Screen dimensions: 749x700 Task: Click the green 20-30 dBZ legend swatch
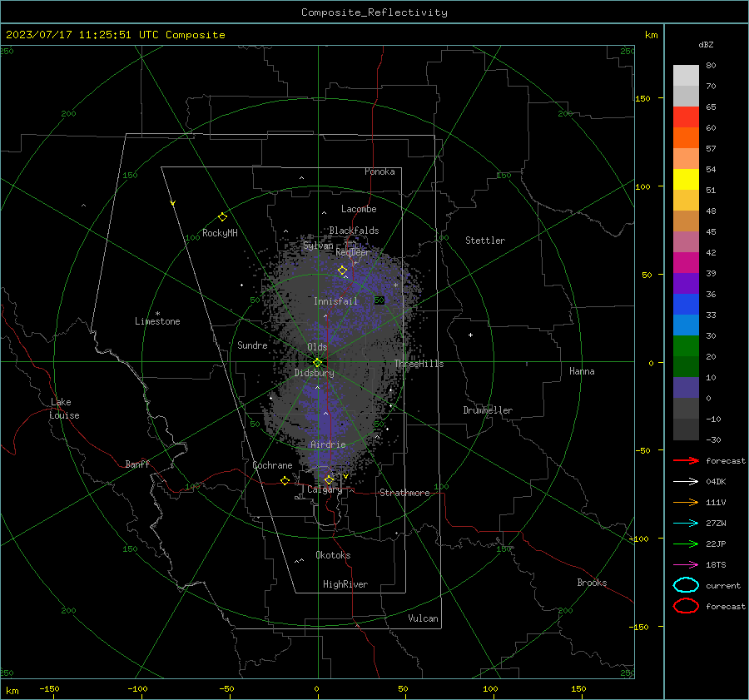pyautogui.click(x=686, y=346)
